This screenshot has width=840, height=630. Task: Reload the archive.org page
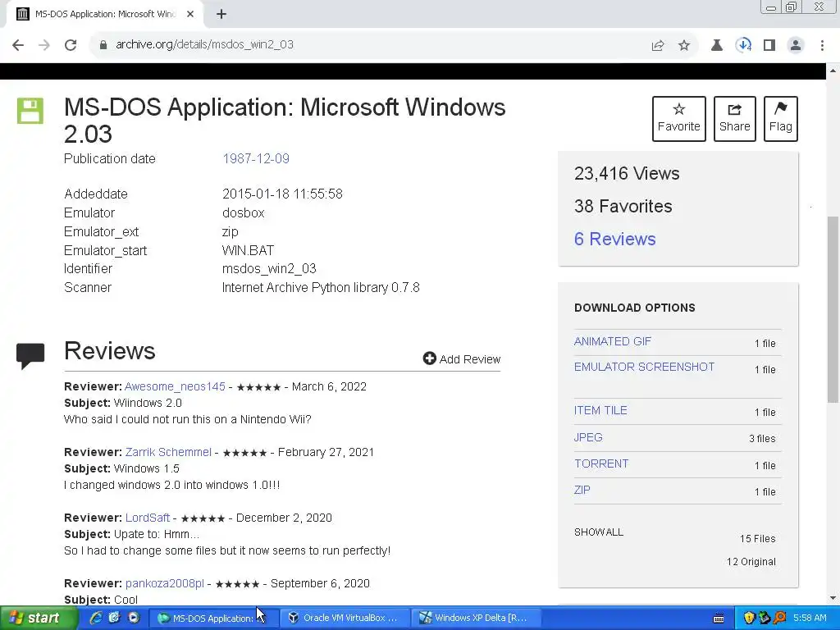tap(71, 45)
